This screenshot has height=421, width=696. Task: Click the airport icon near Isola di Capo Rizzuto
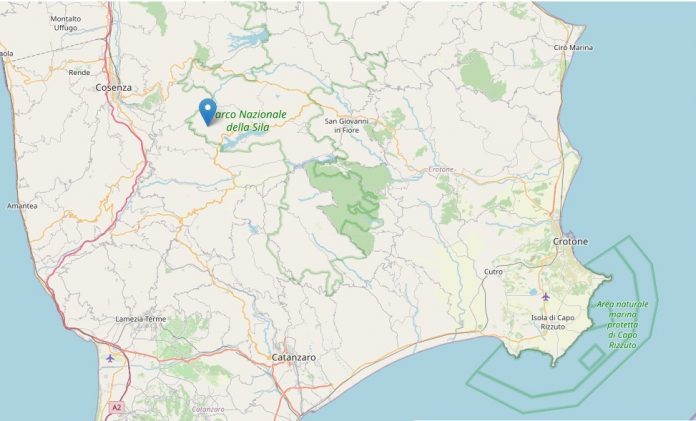click(546, 297)
